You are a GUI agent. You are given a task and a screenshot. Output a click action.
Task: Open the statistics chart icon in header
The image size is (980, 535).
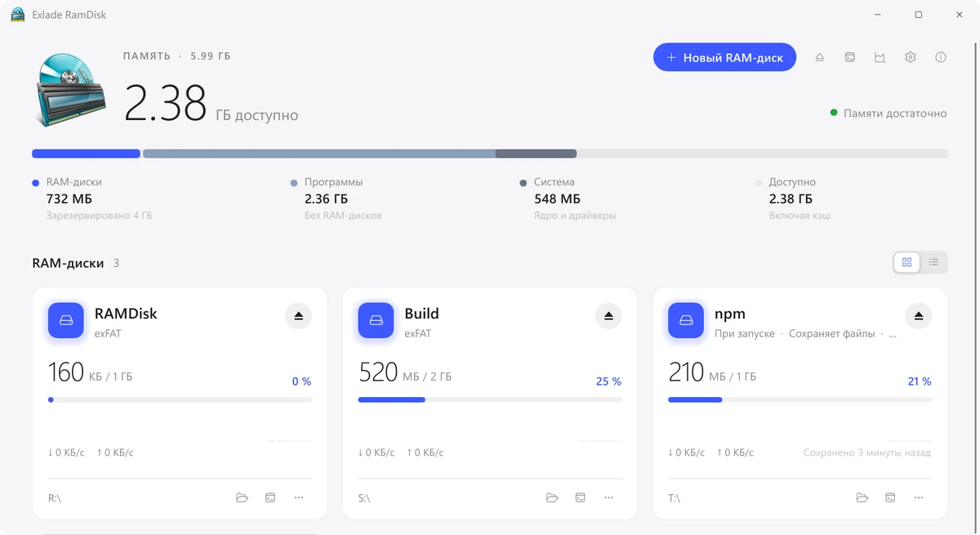coord(880,57)
